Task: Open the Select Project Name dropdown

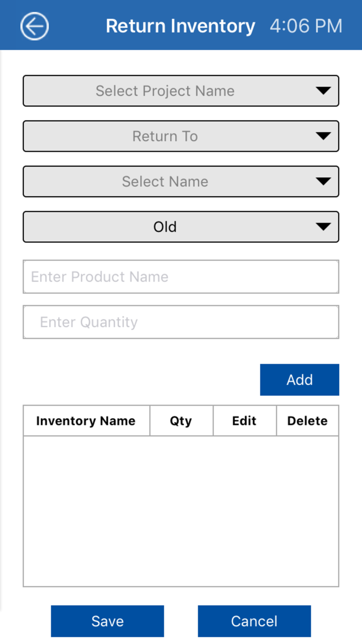Action: point(181,91)
